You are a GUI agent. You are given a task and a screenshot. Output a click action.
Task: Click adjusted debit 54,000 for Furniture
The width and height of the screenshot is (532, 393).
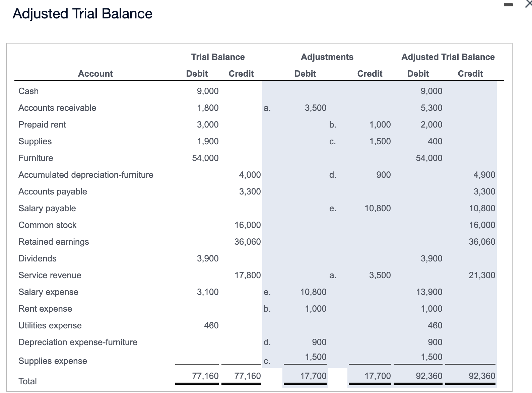click(x=429, y=158)
